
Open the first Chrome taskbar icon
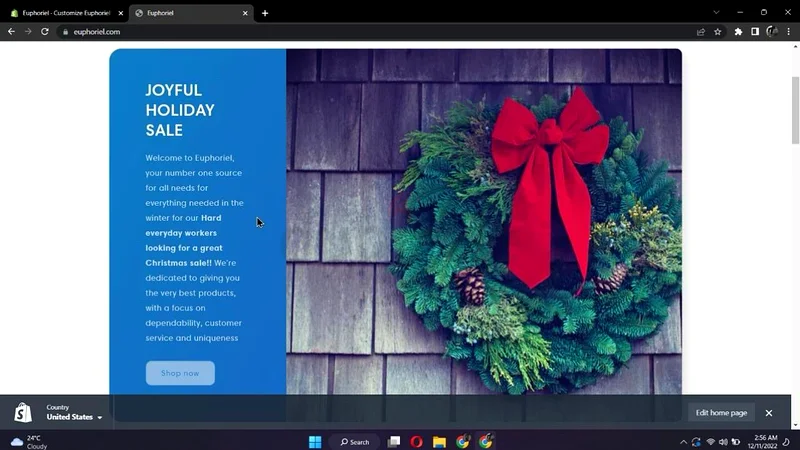pyautogui.click(x=463, y=442)
